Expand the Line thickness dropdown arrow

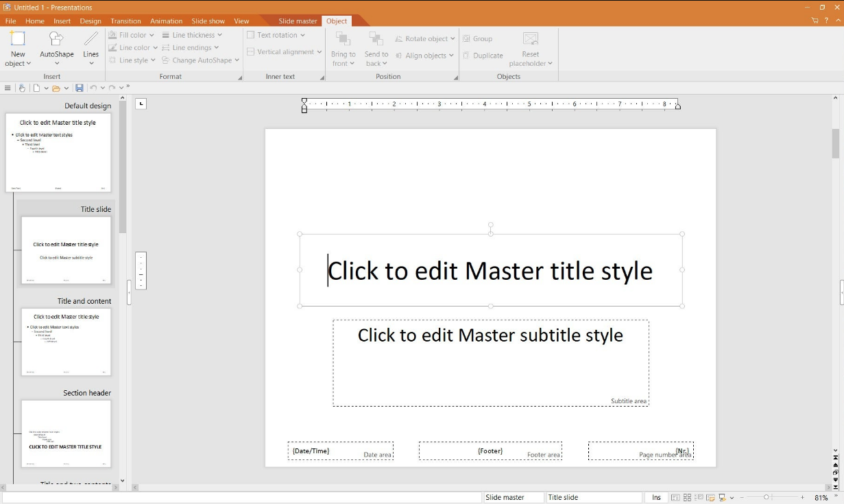[219, 35]
